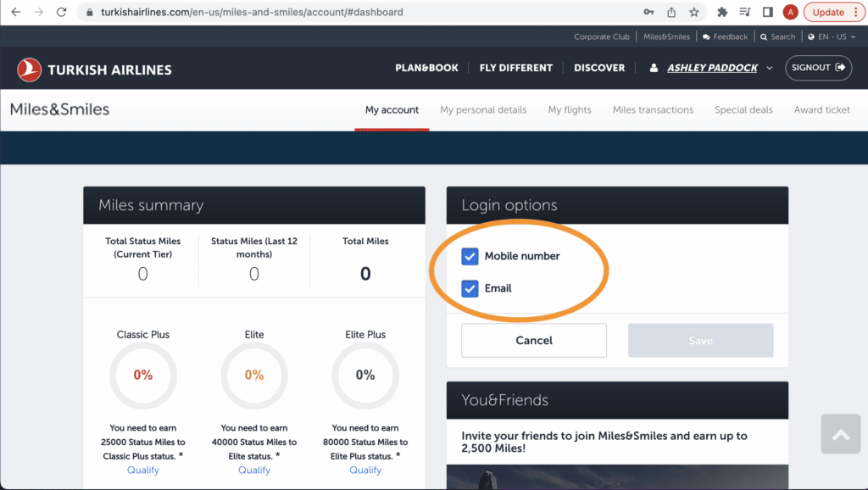Click the Corporate Club link
The height and width of the screenshot is (490, 868).
click(602, 37)
